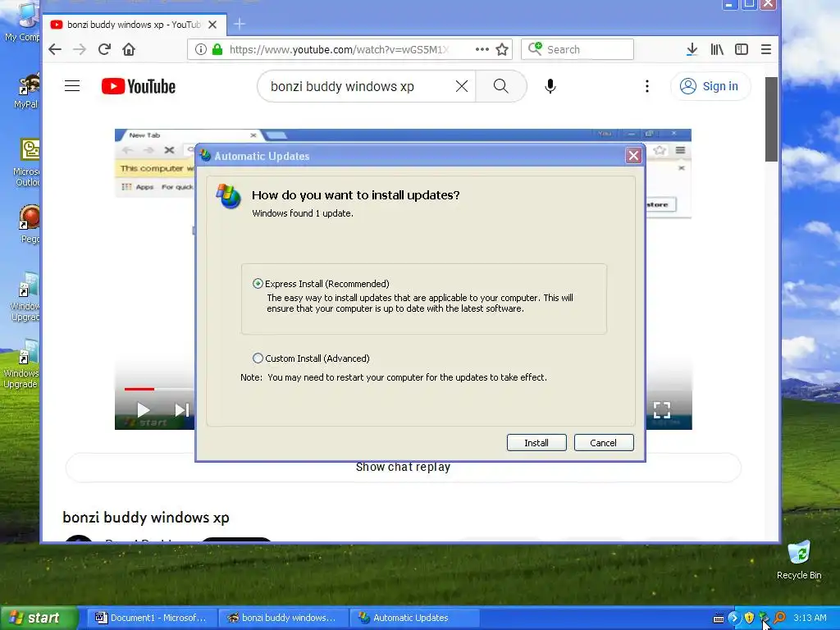Skip to next YouTube video
Viewport: 840px width, 630px height.
(x=182, y=410)
